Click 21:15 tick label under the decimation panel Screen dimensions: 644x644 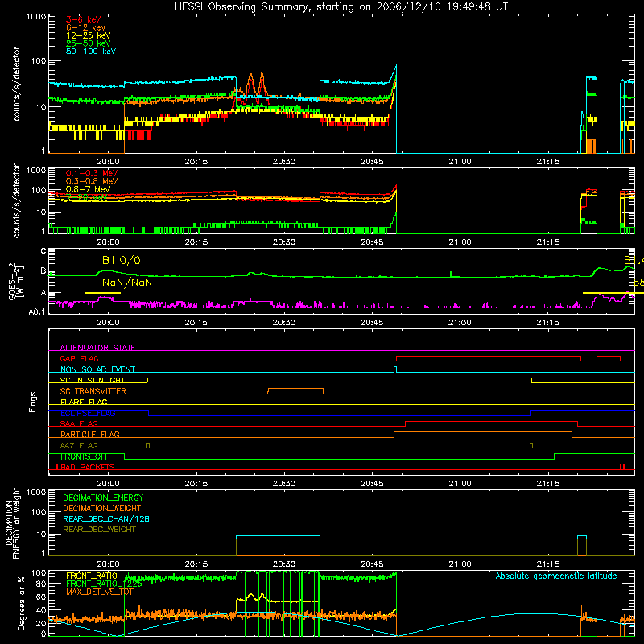tap(548, 564)
